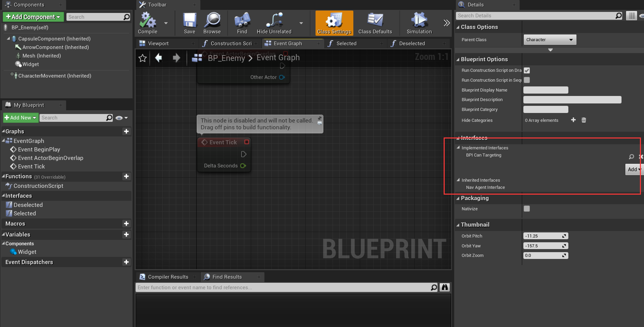Open Parent Class dropdown
The width and height of the screenshot is (644, 327).
(x=550, y=40)
